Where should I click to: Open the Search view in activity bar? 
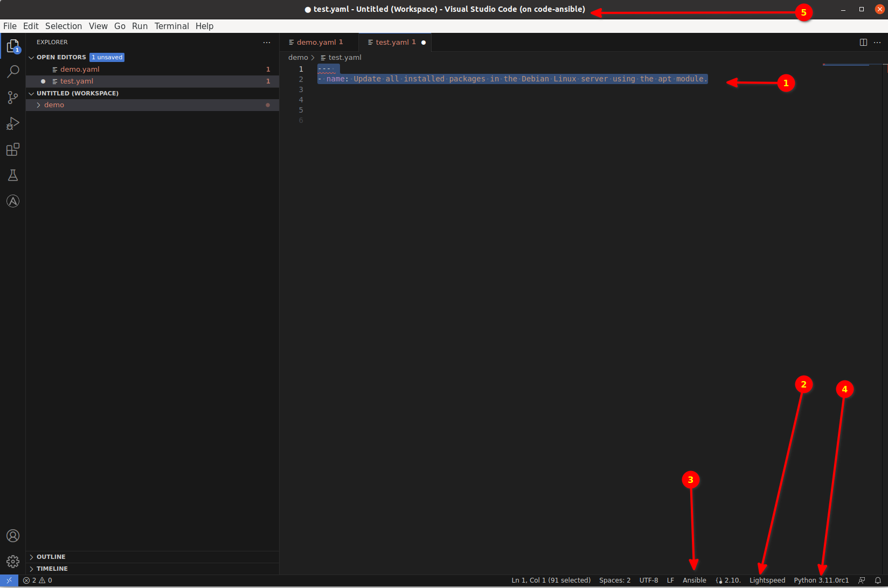(x=13, y=72)
